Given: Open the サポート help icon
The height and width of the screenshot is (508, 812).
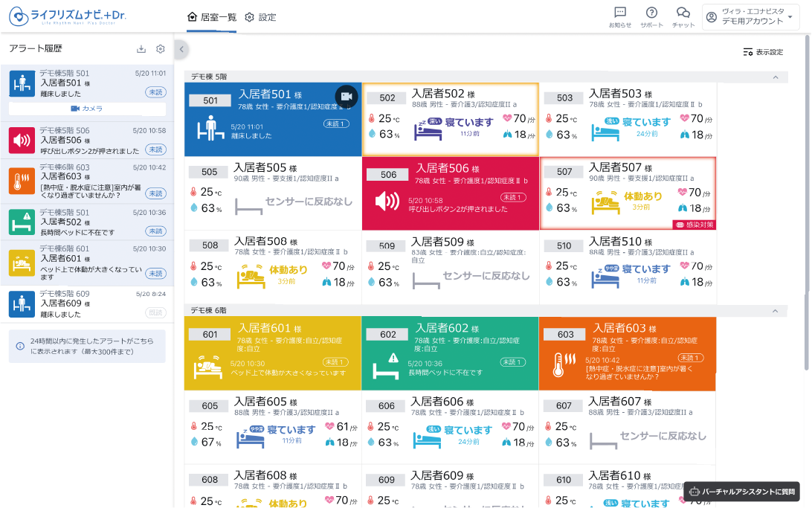Looking at the screenshot, I should [651, 13].
